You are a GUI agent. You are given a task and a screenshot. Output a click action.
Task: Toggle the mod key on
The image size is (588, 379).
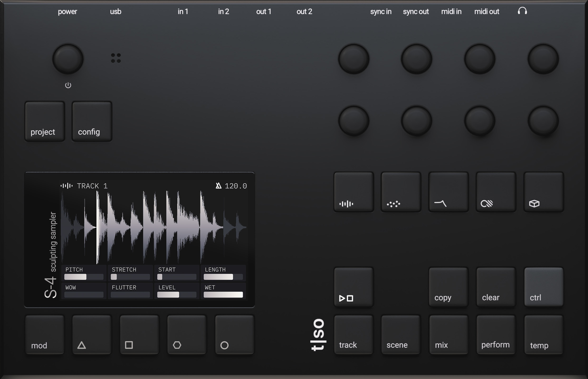coord(44,335)
